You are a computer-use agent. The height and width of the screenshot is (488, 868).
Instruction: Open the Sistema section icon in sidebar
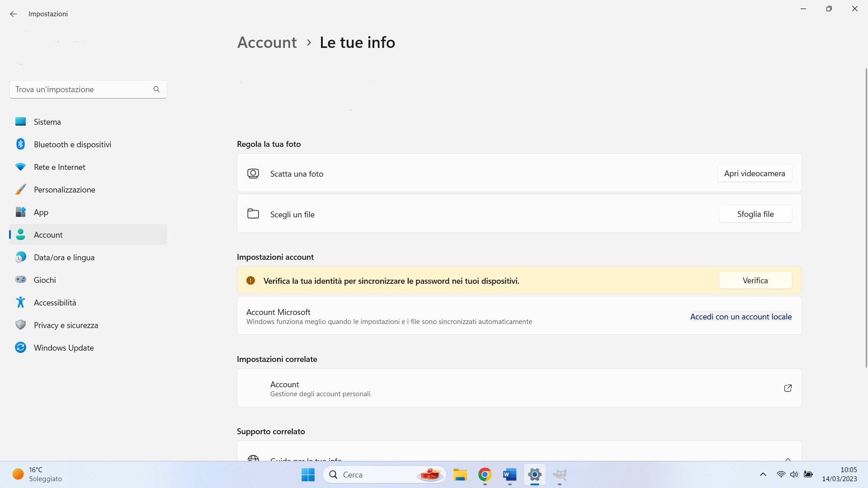(x=20, y=122)
